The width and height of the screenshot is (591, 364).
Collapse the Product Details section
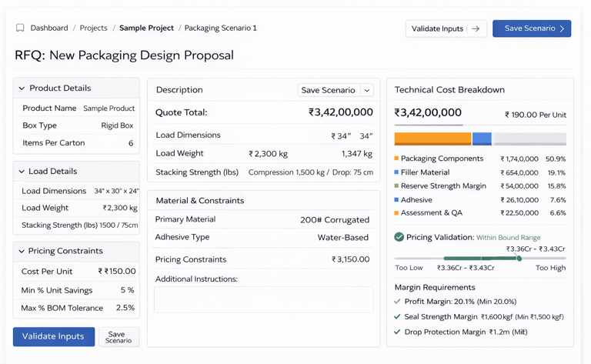pyautogui.click(x=22, y=88)
